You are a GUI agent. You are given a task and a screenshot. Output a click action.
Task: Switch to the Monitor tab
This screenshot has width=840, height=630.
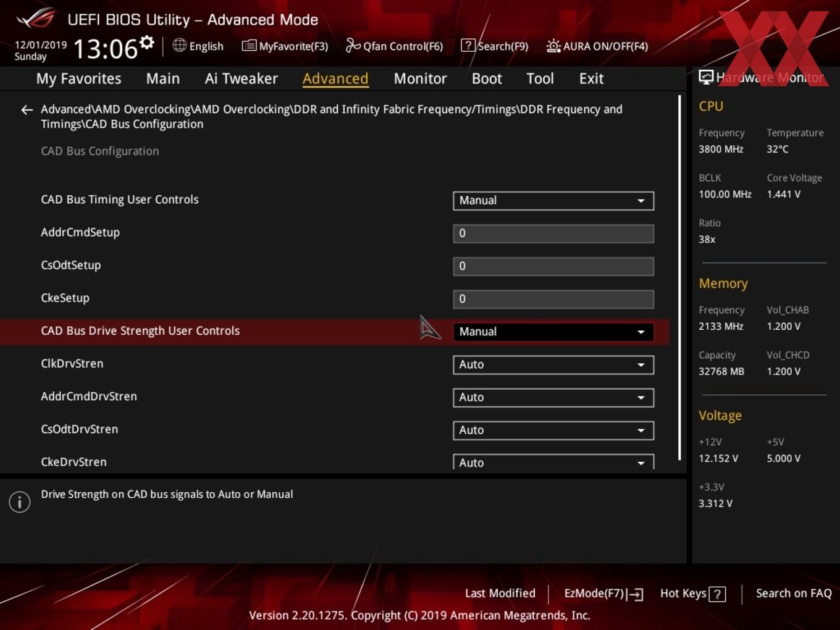pos(420,78)
